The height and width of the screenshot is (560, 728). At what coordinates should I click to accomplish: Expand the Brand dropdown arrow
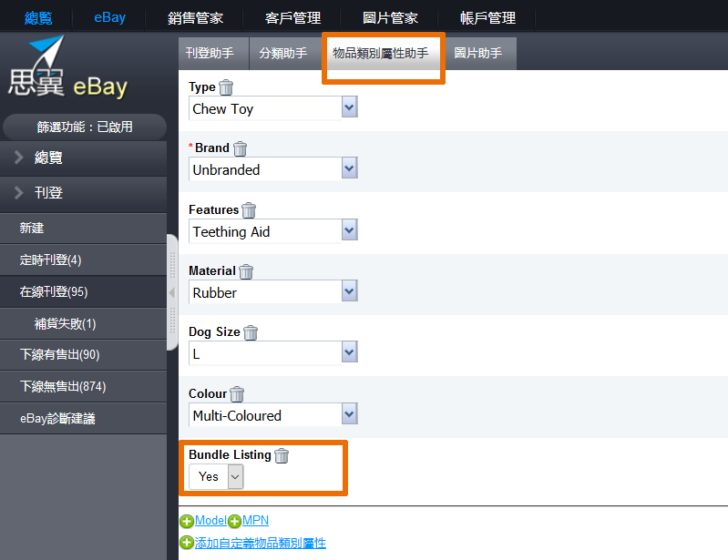pyautogui.click(x=350, y=168)
